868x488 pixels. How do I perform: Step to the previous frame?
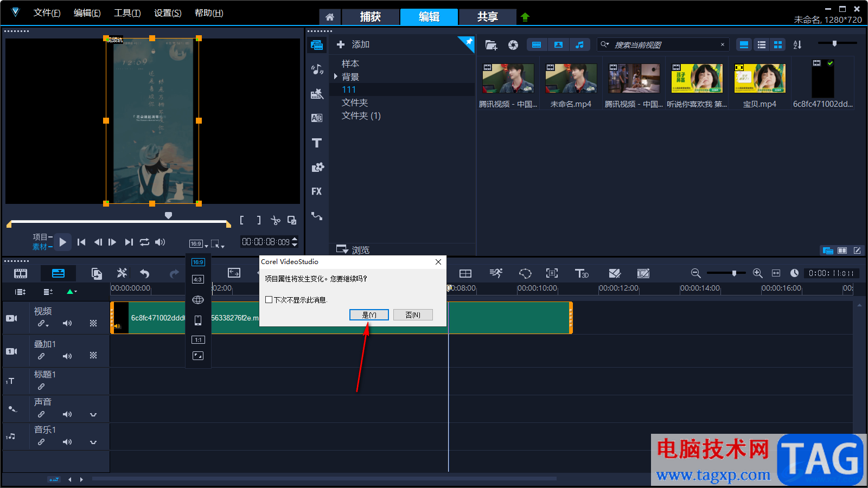click(98, 242)
